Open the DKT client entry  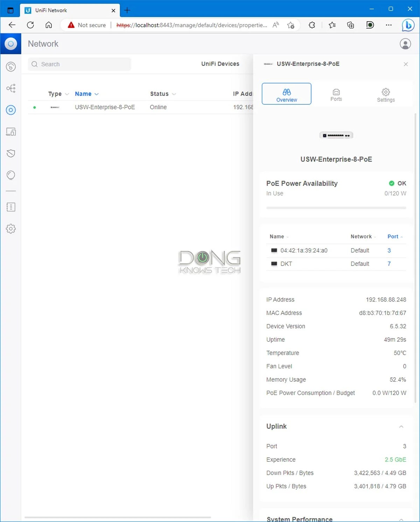coord(286,264)
